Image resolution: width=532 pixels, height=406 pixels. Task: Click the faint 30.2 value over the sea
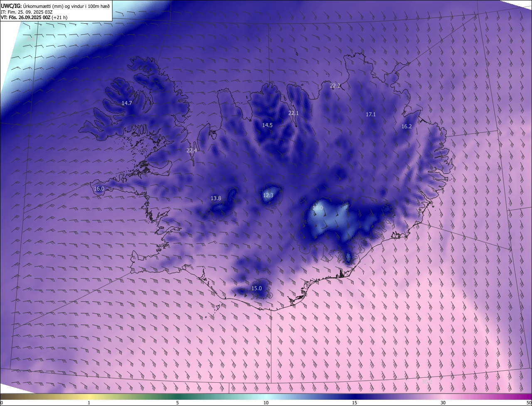(427, 381)
